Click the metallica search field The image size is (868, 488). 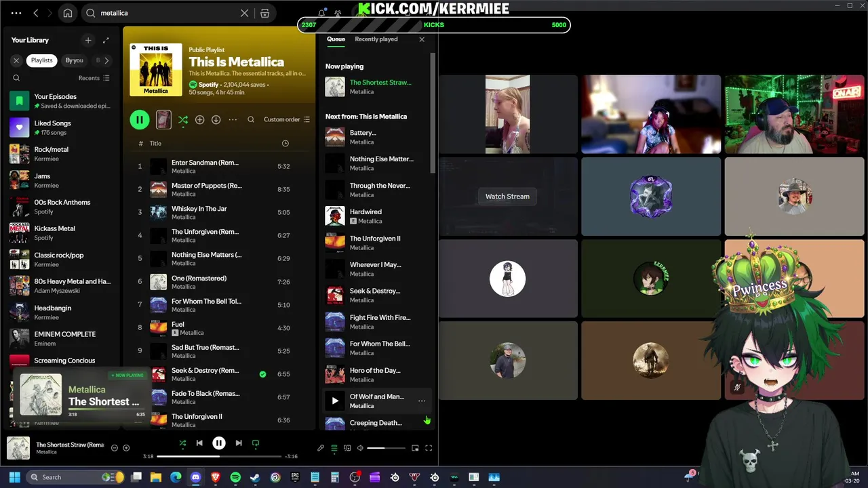coord(170,13)
